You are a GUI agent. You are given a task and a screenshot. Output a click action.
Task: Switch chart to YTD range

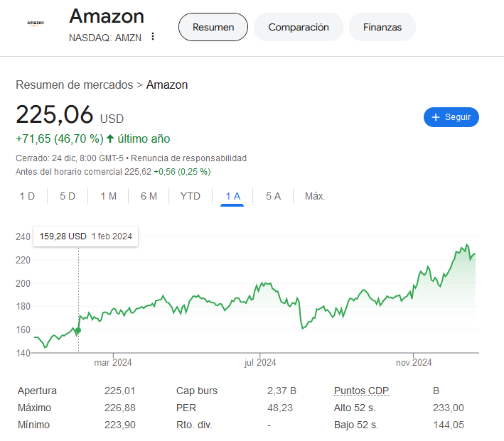191,196
